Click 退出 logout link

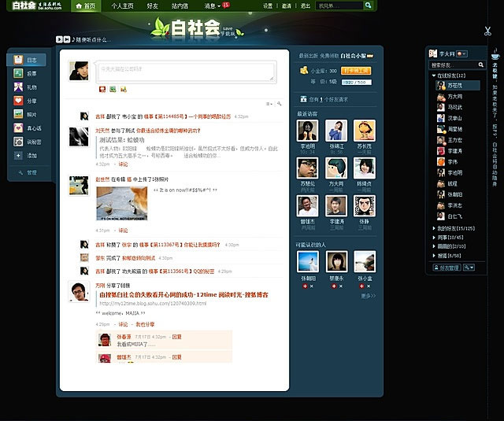[305, 6]
